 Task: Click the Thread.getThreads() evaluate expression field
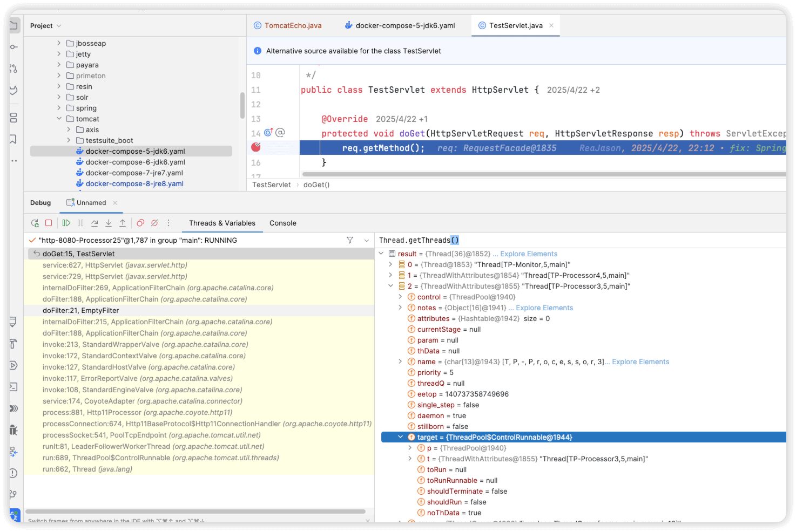581,240
